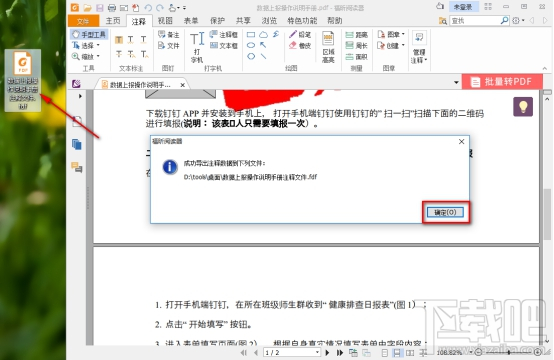Select the 铅笔 pencil tool

coord(300,34)
